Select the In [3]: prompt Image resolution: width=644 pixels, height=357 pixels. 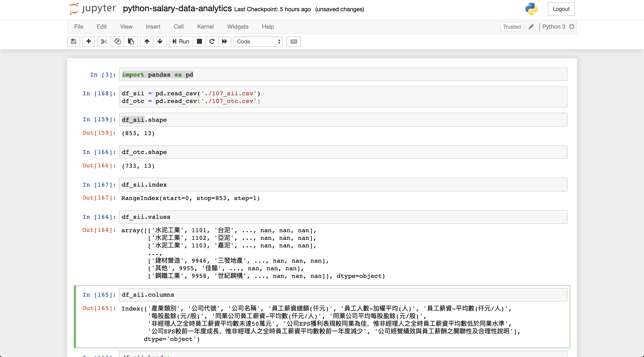click(x=103, y=75)
